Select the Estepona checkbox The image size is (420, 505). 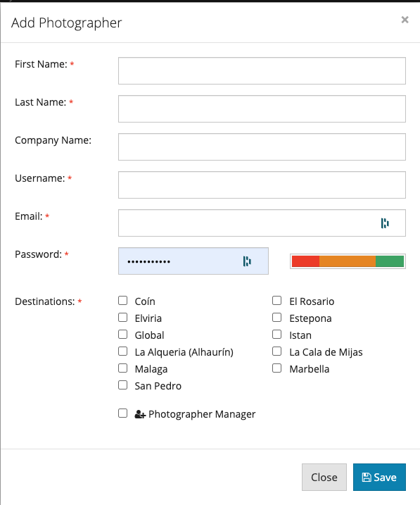pyautogui.click(x=277, y=318)
